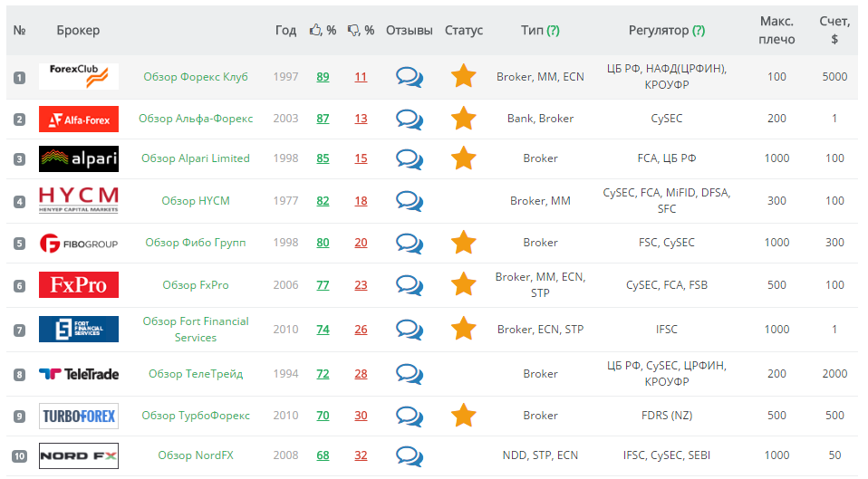Open reviews icon for TeleTrade row
The width and height of the screenshot is (868, 479).
(410, 374)
